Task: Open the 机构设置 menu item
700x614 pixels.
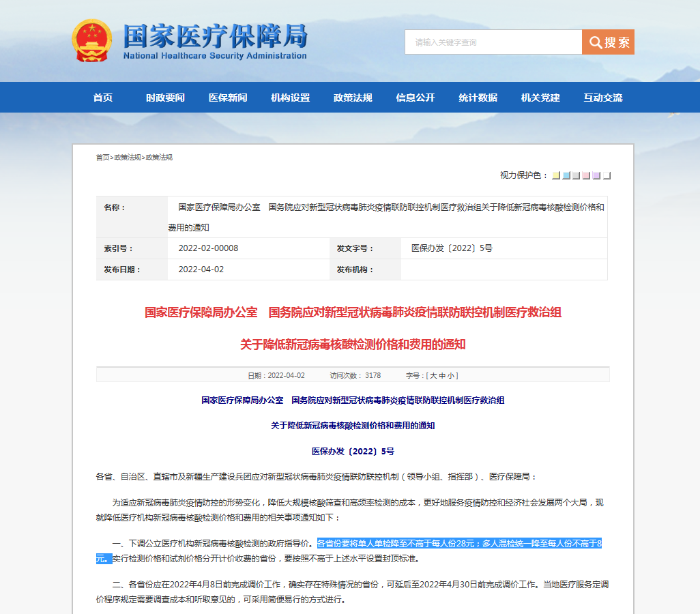Action: pyautogui.click(x=290, y=98)
